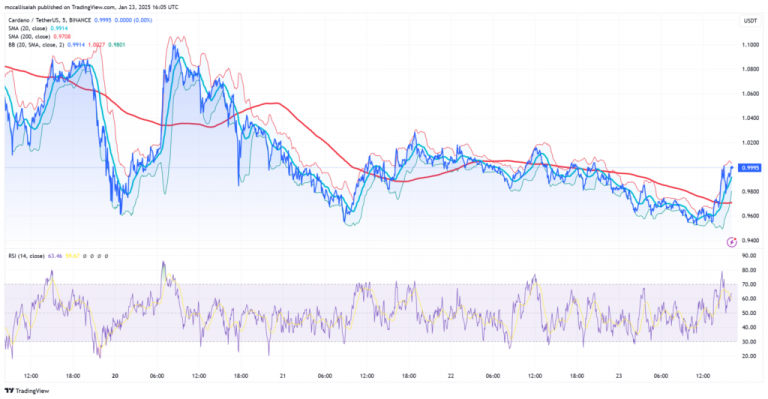768x399 pixels.
Task: Open the USDT currency selector
Action: pos(750,21)
